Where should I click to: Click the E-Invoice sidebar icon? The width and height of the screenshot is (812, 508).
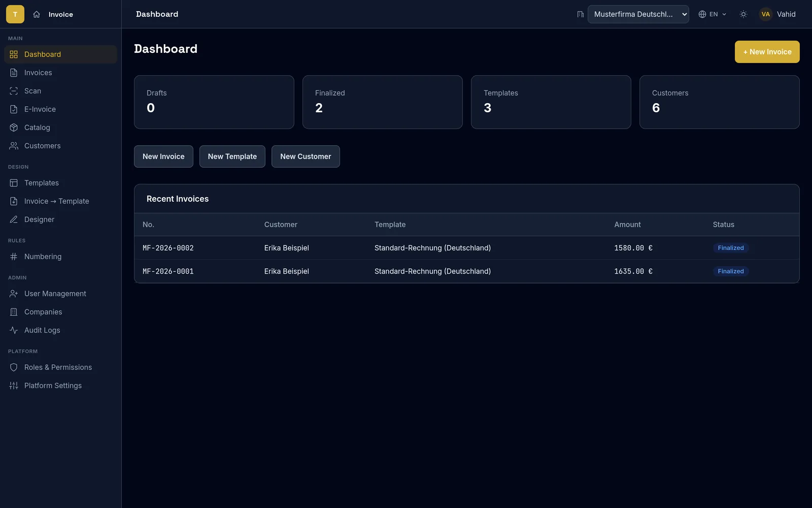coord(14,109)
